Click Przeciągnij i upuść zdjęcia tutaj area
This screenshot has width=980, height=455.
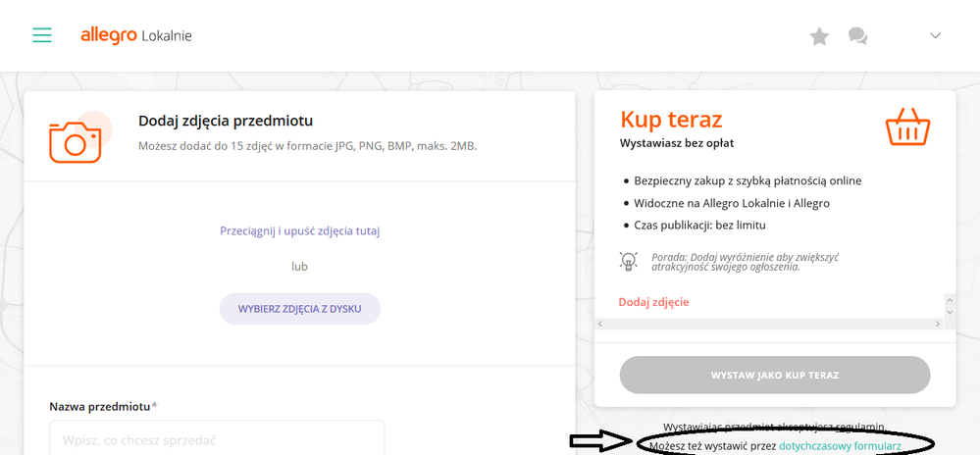(x=299, y=231)
